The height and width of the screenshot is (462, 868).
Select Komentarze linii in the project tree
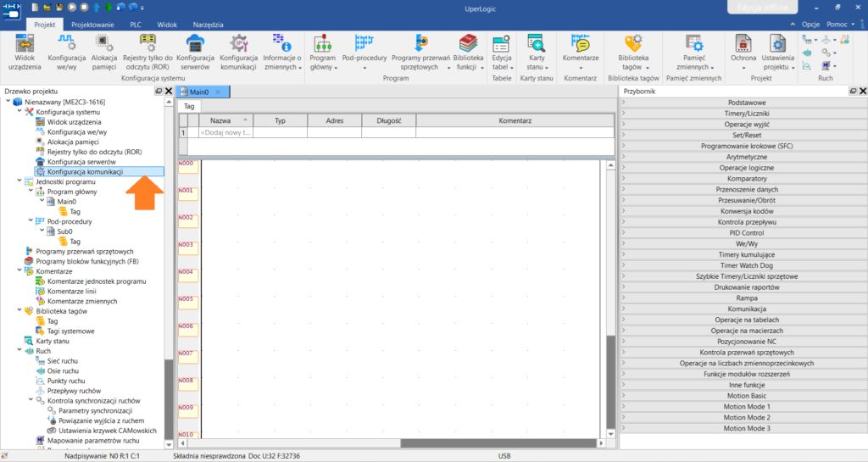(71, 291)
